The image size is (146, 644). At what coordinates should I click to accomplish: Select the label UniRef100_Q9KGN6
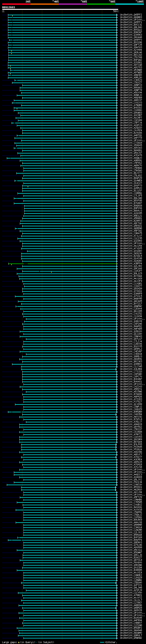click(x=131, y=565)
